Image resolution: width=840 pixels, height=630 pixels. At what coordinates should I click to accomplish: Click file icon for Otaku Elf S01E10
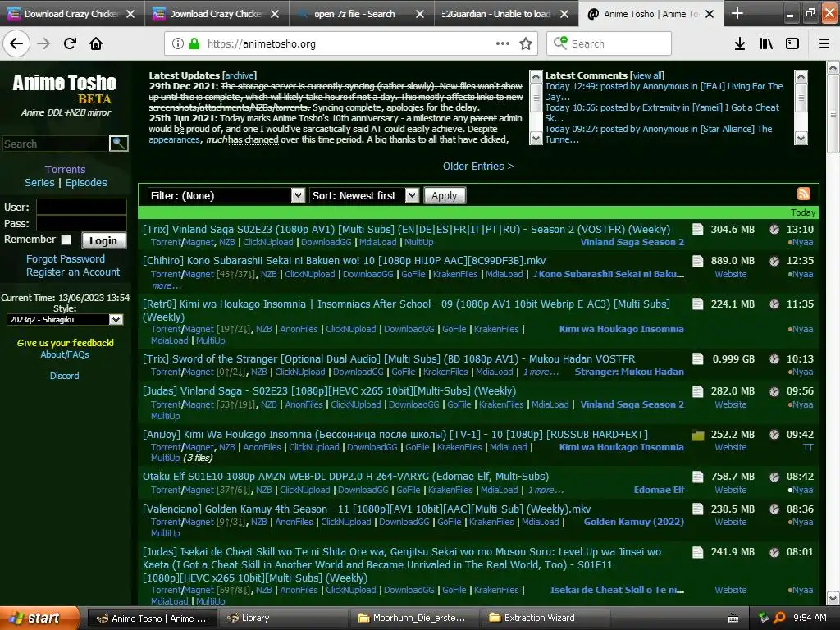point(697,477)
